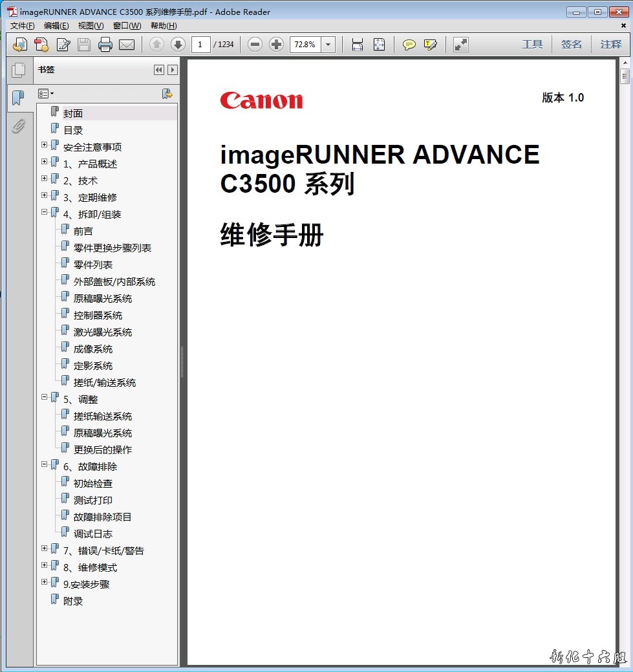This screenshot has width=633, height=672.
Task: Click the email envelope icon
Action: click(x=126, y=45)
